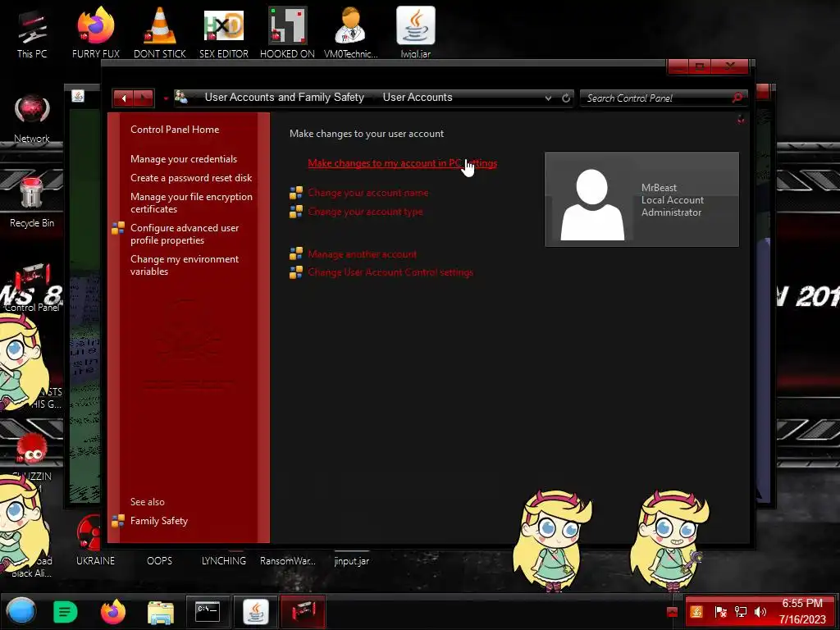
Task: Go to Control Panel Home
Action: click(x=175, y=129)
